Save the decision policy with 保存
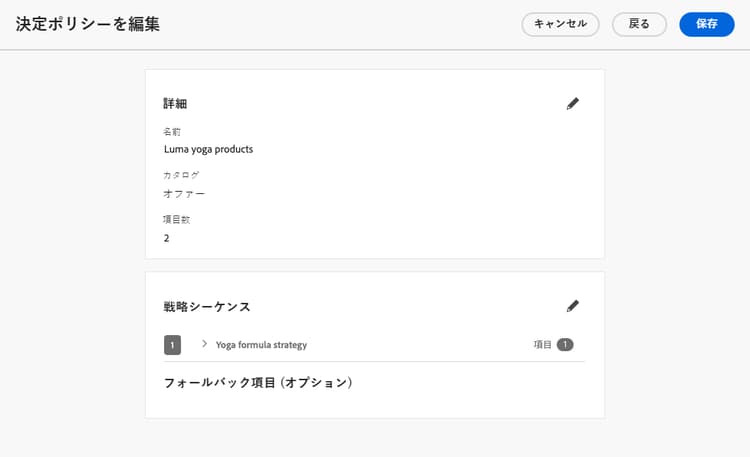This screenshot has width=750, height=457. (x=706, y=24)
